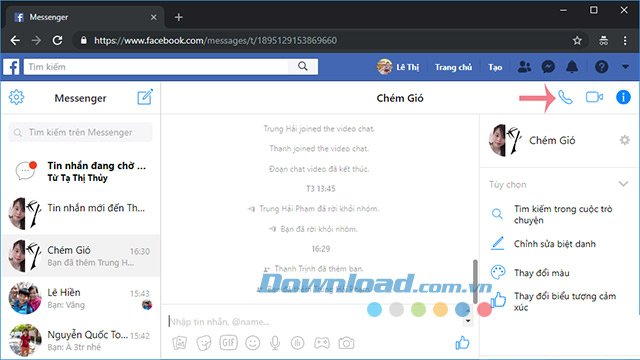Go back in the browser
The height and width of the screenshot is (360, 640).
(15, 40)
